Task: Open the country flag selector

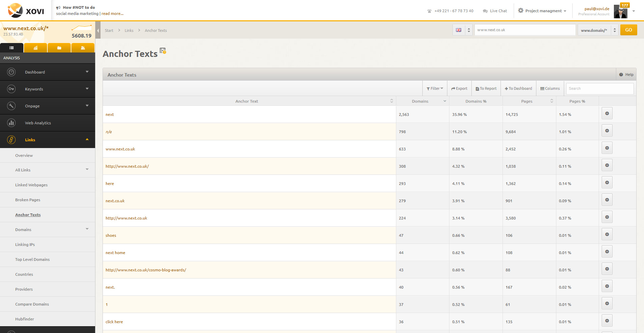Action: (462, 30)
